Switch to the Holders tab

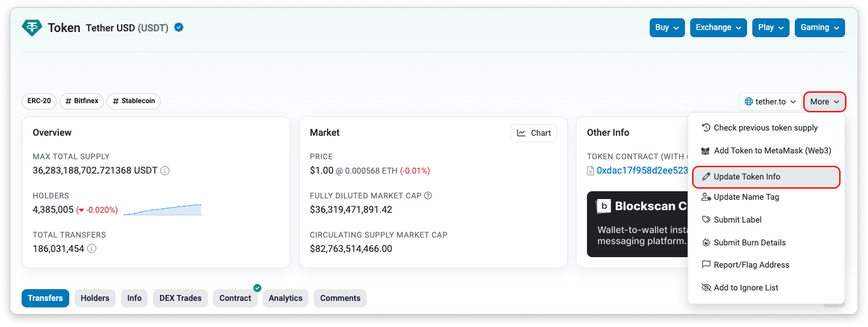[95, 298]
